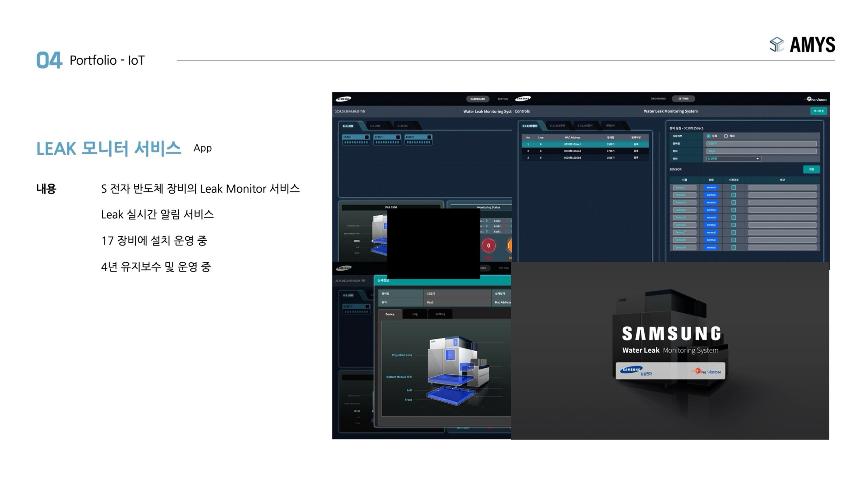Click the AMYS cube logo icon
Screen dimensions: 868x489
[x=777, y=45]
